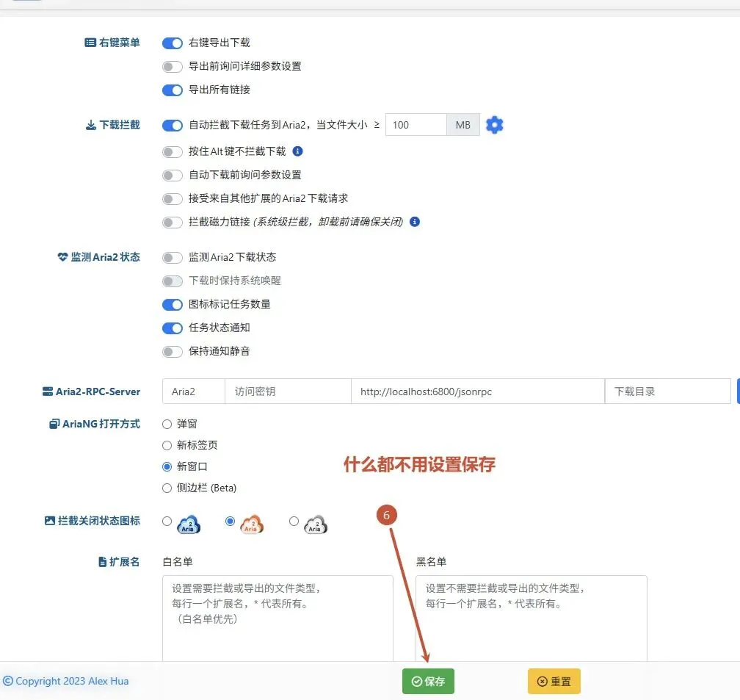Screen dimensions: 740x700
Task: Click the file icon beside 扩展名
Action: [103, 562]
